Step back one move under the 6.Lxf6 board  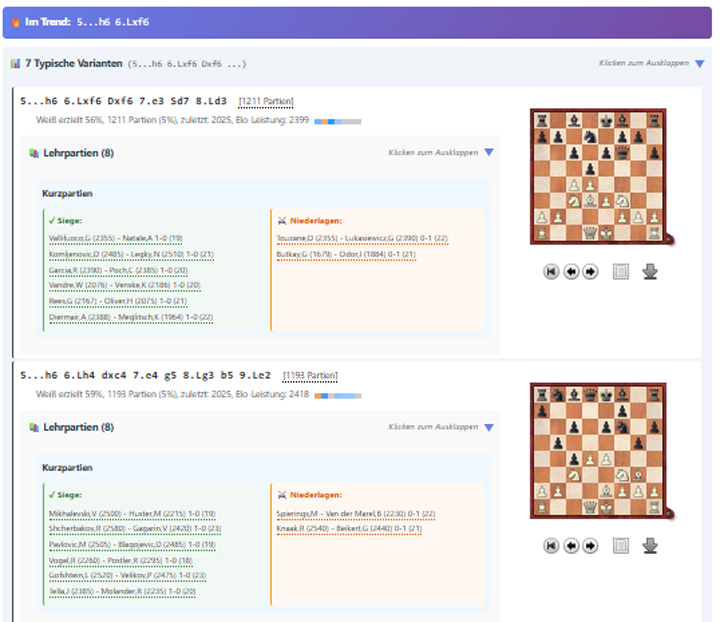pyautogui.click(x=572, y=271)
